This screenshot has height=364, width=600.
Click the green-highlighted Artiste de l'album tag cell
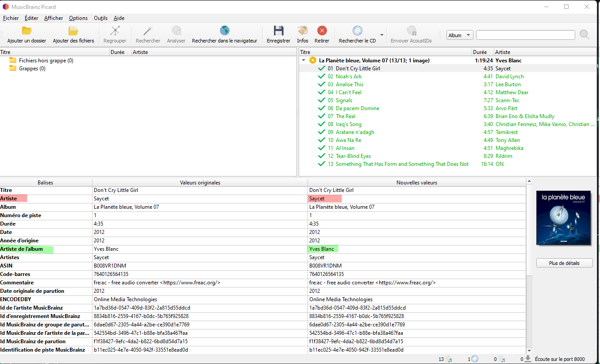point(46,249)
